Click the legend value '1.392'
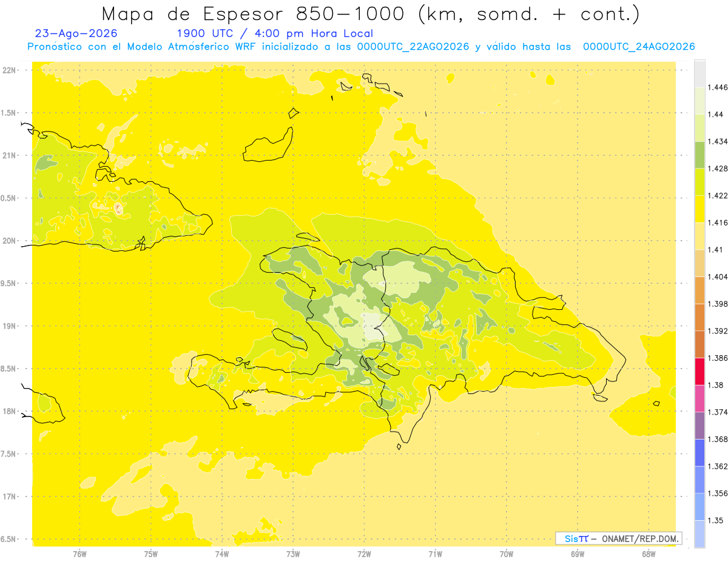Image resolution: width=728 pixels, height=562 pixels. pyautogui.click(x=717, y=331)
